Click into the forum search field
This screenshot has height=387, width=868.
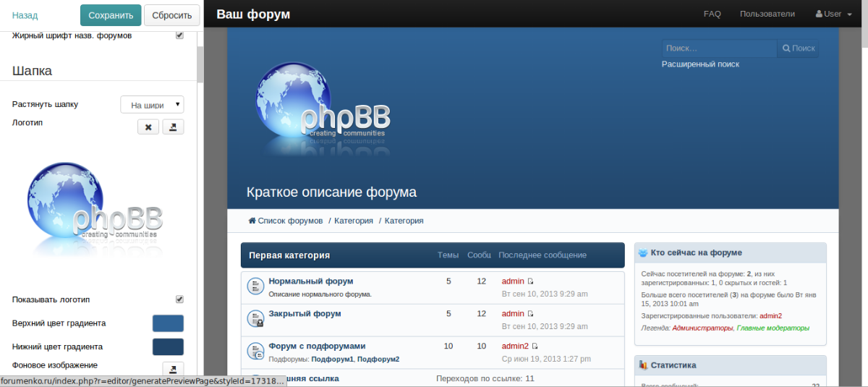(719, 48)
